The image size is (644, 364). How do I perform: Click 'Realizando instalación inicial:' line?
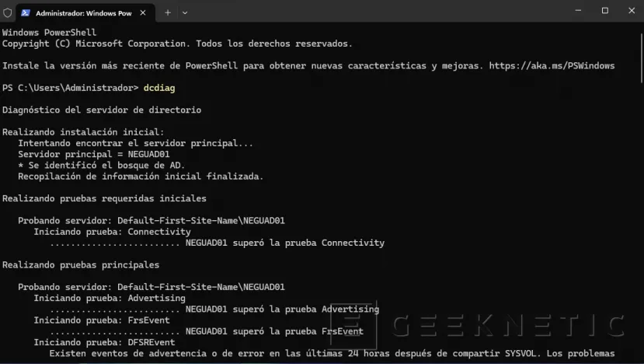83,132
